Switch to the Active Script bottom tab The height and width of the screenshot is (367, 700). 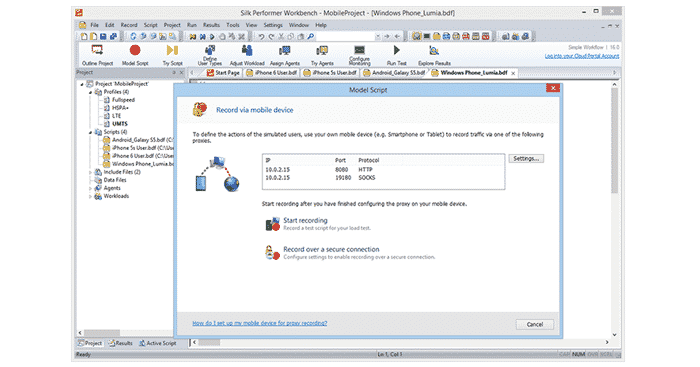[x=157, y=343]
